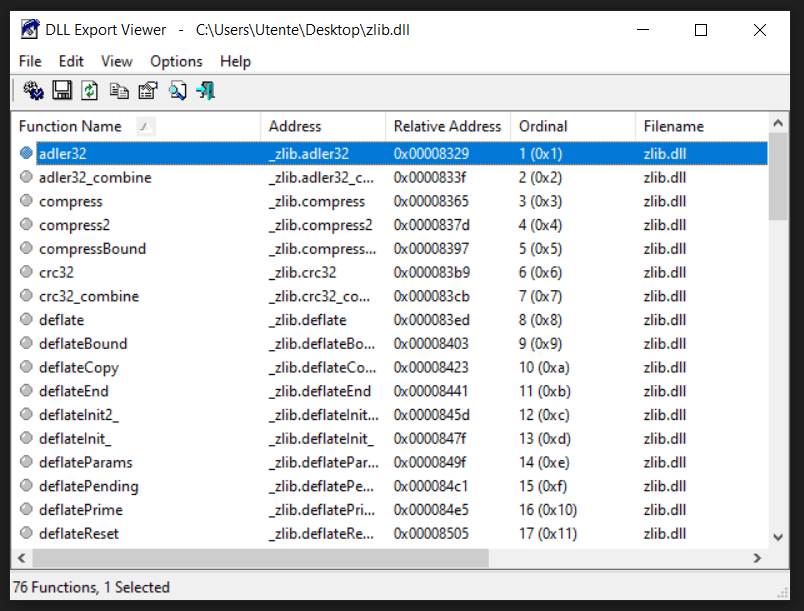Open Properties using the hand-over-form icon
The image size is (804, 611).
146,90
